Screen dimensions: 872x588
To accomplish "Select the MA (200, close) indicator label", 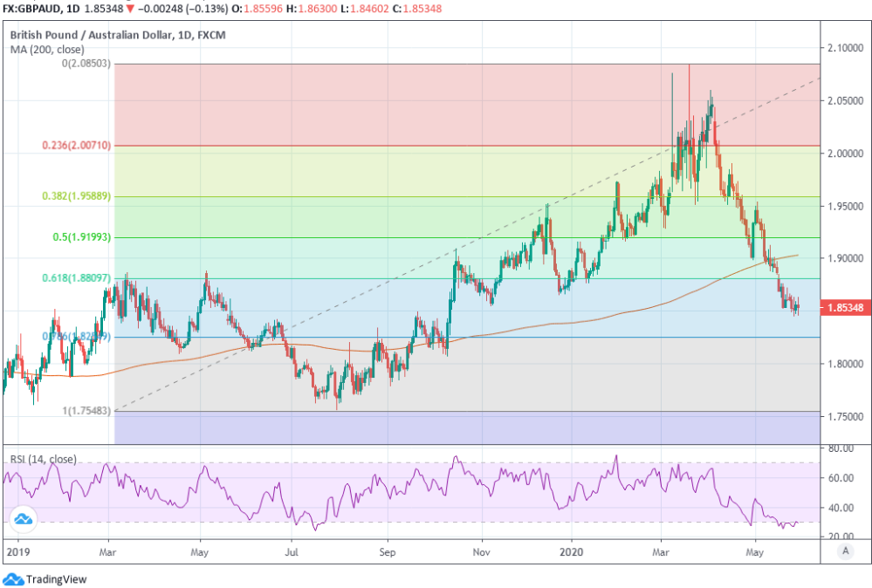I will coord(47,49).
